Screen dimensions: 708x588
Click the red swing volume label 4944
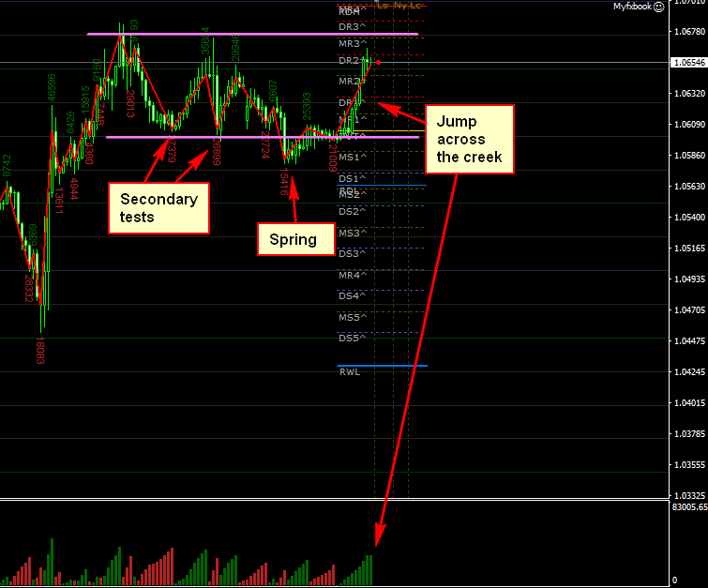tap(74, 189)
